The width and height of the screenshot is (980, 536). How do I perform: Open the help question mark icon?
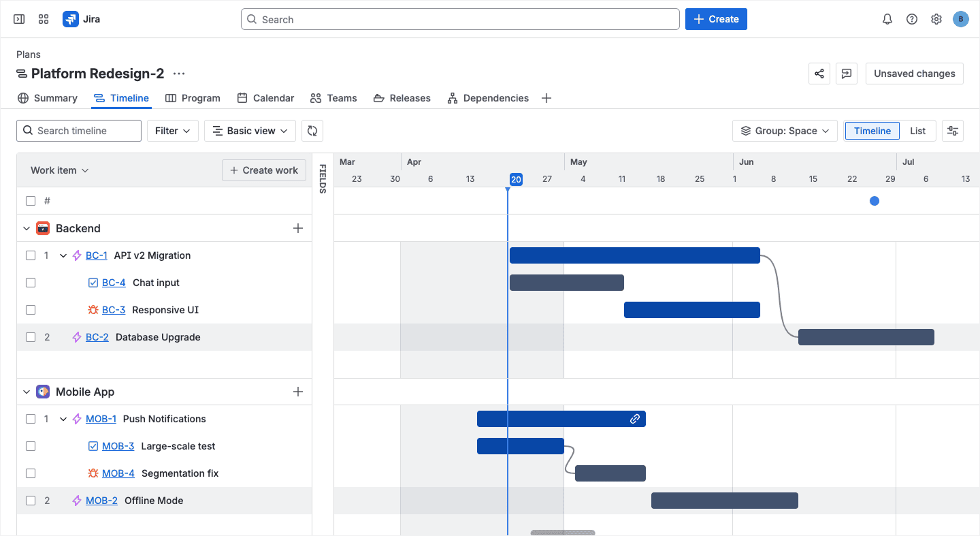(x=912, y=19)
